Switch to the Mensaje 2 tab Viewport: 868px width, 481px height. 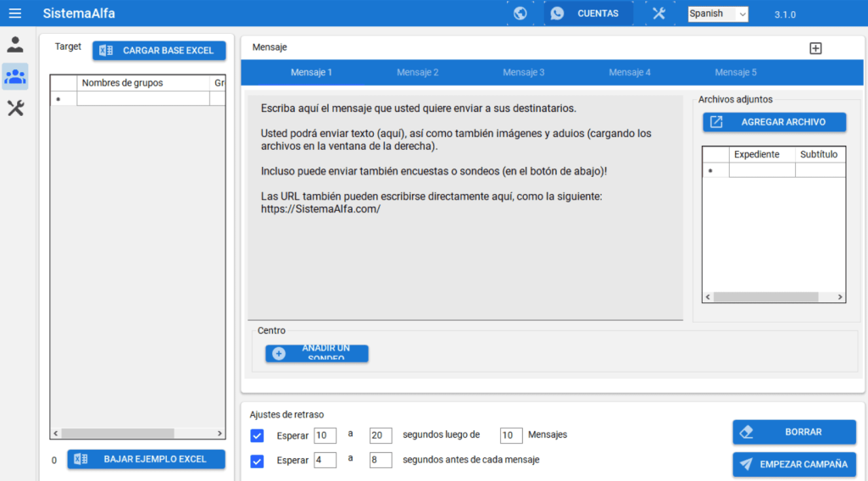(417, 73)
